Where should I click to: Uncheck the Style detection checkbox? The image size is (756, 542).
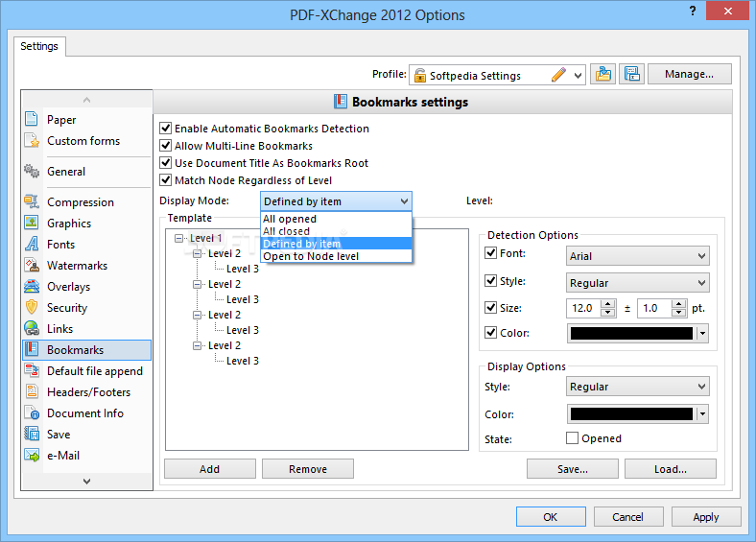pyautogui.click(x=491, y=280)
